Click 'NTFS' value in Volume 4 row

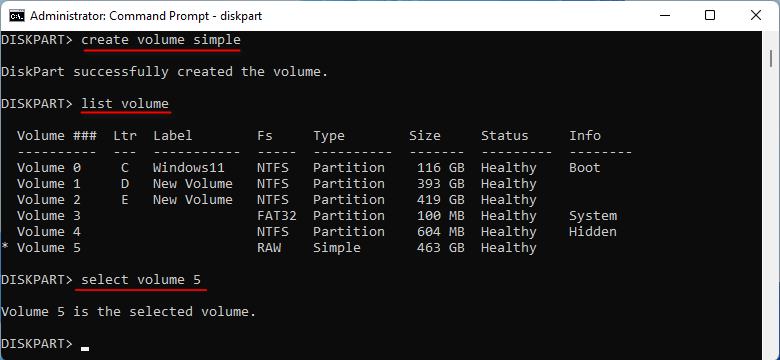coord(273,232)
